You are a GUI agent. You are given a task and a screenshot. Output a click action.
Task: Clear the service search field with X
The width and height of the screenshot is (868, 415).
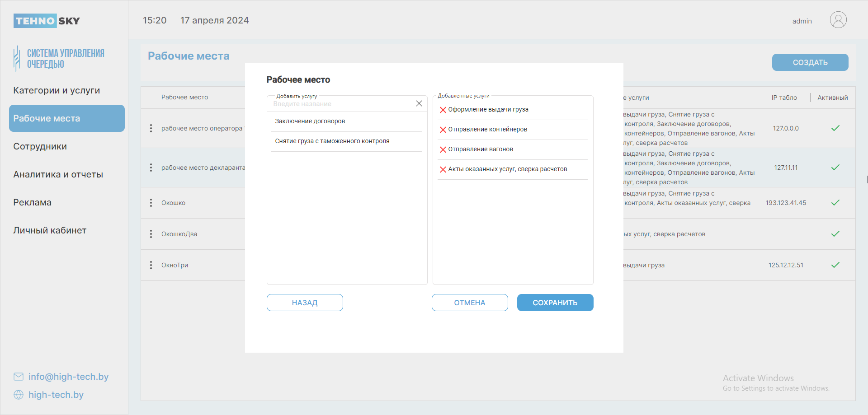tap(419, 103)
